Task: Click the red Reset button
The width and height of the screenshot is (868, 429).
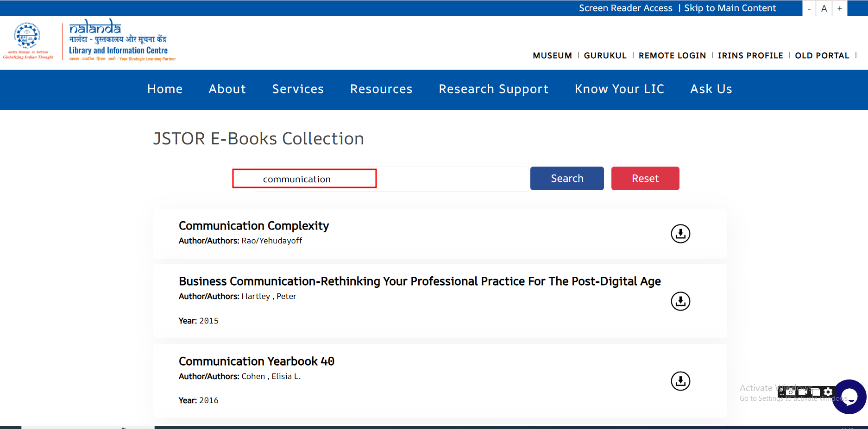Action: [x=645, y=179]
